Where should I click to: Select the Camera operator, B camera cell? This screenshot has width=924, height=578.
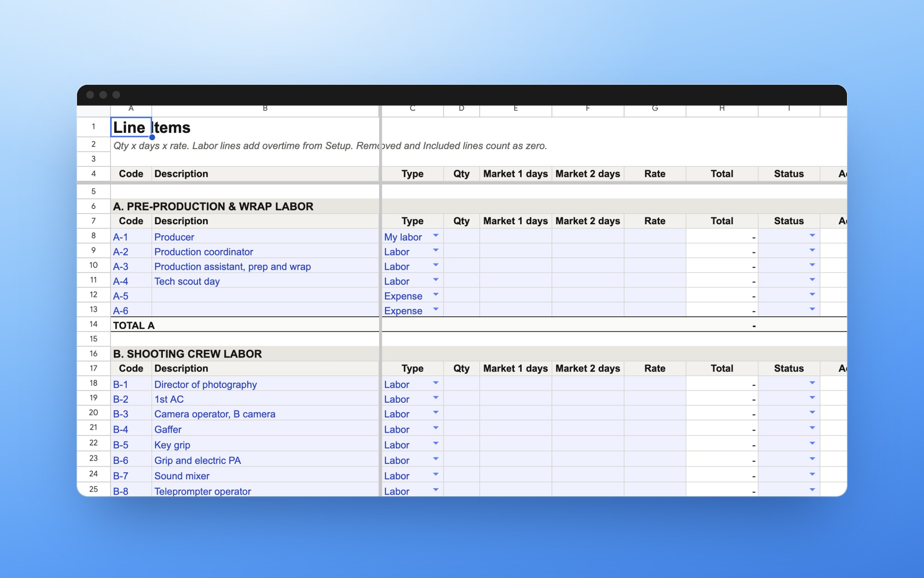(x=265, y=413)
